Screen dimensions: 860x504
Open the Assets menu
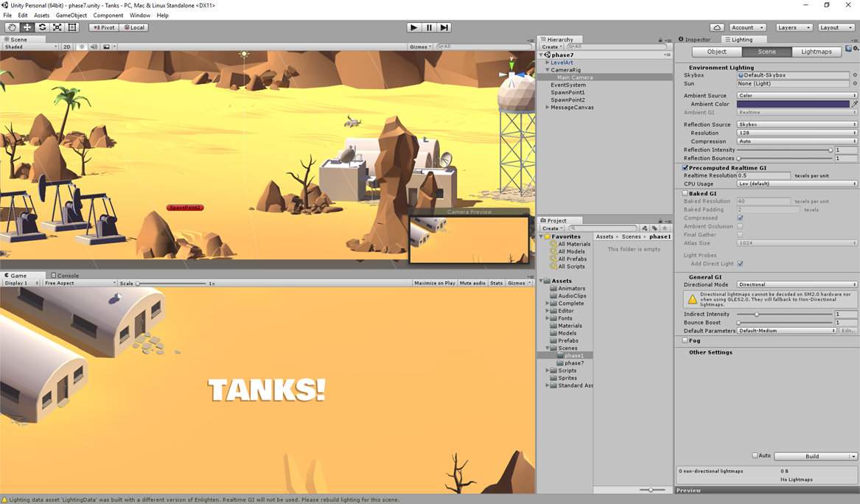(42, 15)
